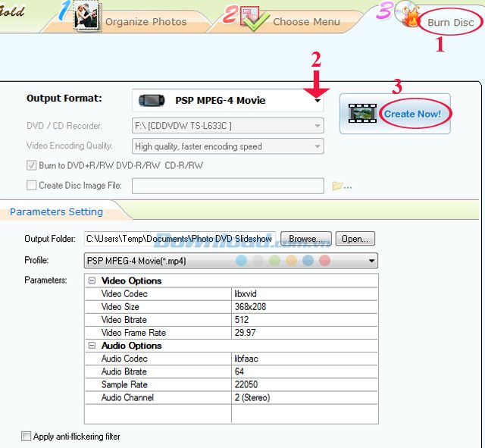The image size is (485, 448).
Task: Click the Open... output folder button
Action: [355, 239]
